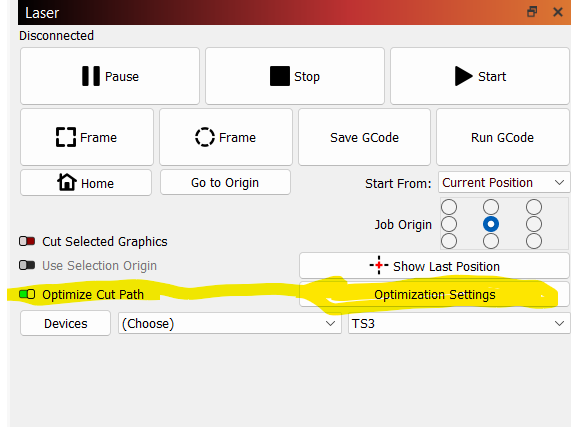Select top-left Job Origin radio button
Screen dimensions: 571x427
pos(449,207)
